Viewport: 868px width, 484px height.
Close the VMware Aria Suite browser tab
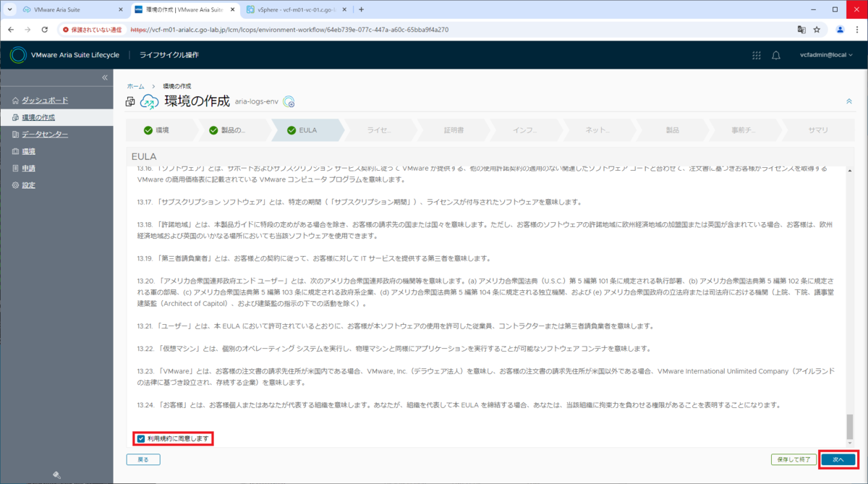(x=119, y=9)
